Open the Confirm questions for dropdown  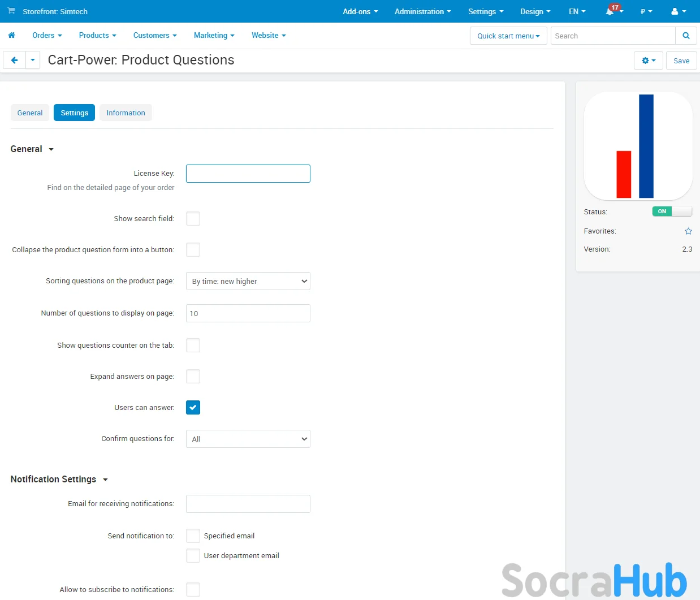coord(248,439)
